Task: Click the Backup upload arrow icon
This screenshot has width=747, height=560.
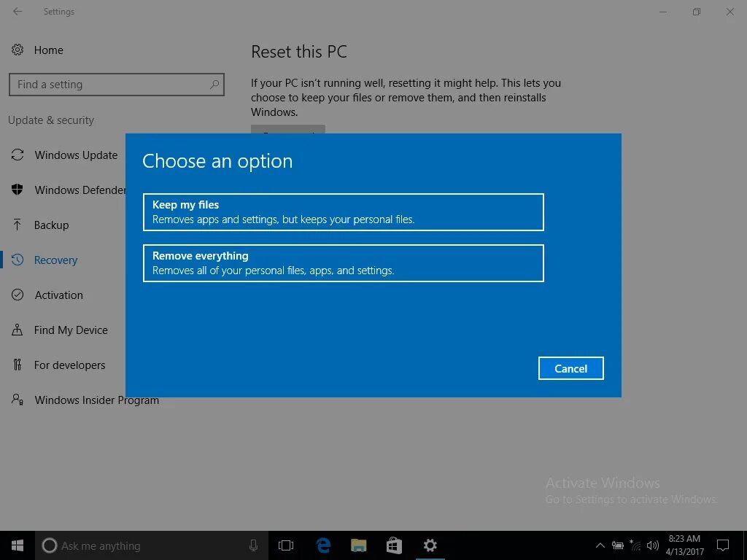Action: [x=18, y=225]
